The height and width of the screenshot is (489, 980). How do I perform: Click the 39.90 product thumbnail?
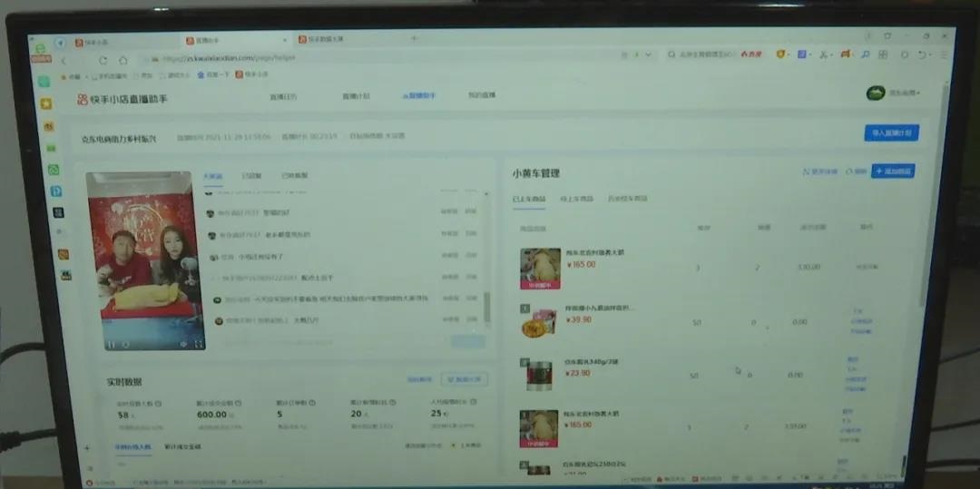tap(538, 321)
